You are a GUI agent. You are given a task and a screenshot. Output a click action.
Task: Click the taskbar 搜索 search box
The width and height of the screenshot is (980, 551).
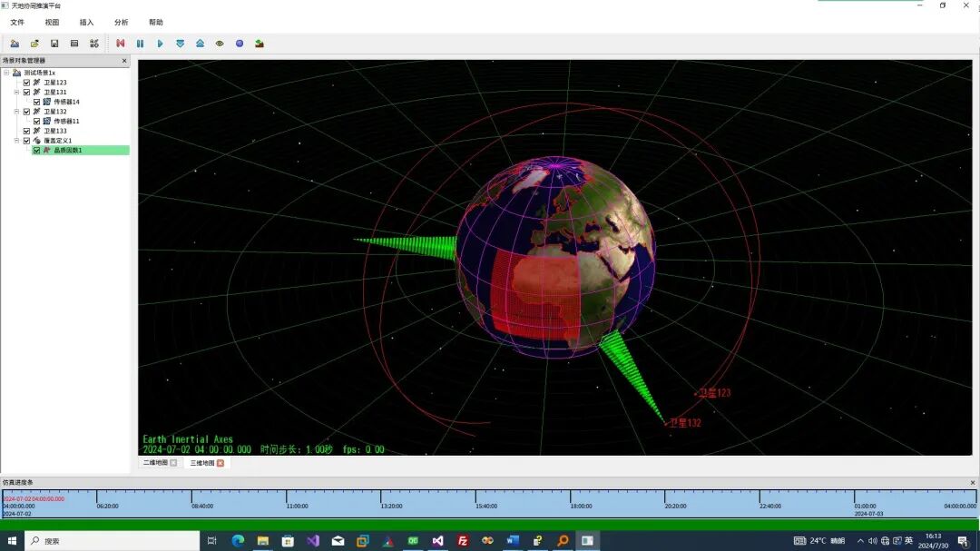(113, 540)
